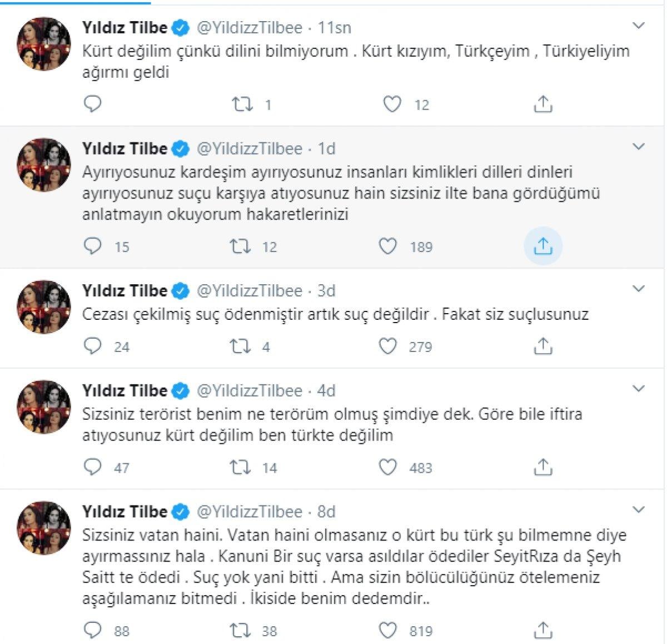
Task: Expand options for the "Cezası çekilmiş" tweet
Action: [x=638, y=288]
